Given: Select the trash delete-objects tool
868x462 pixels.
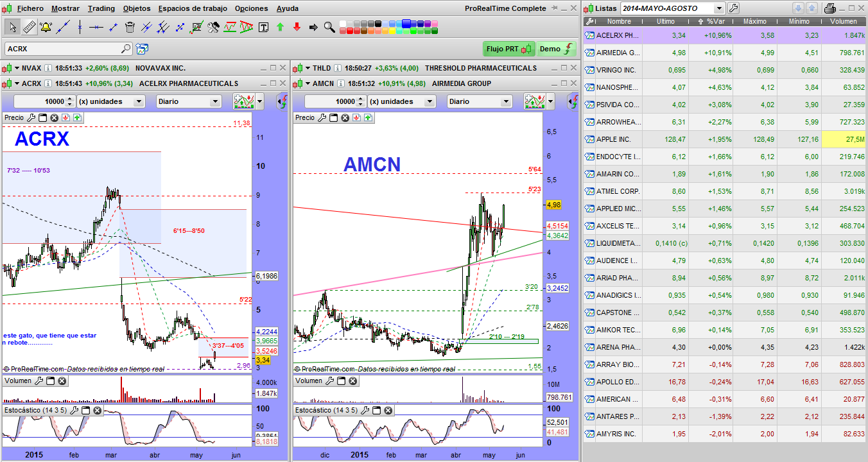Looking at the screenshot, I should [x=130, y=27].
